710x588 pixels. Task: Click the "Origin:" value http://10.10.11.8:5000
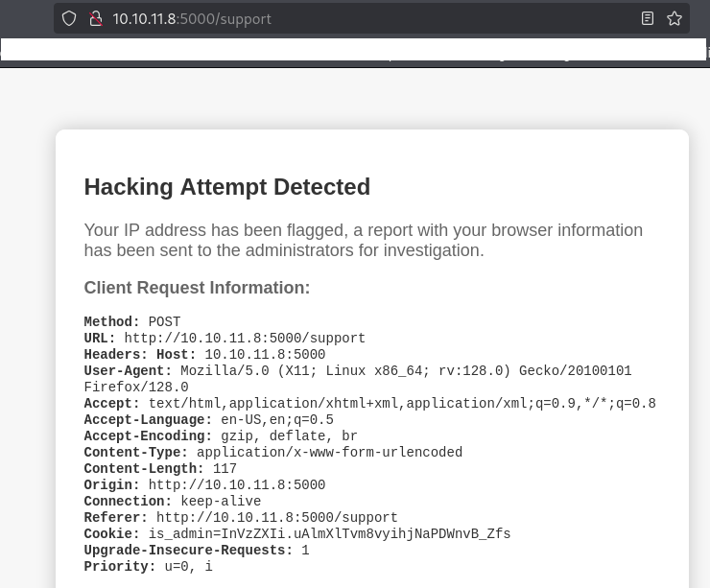point(237,484)
